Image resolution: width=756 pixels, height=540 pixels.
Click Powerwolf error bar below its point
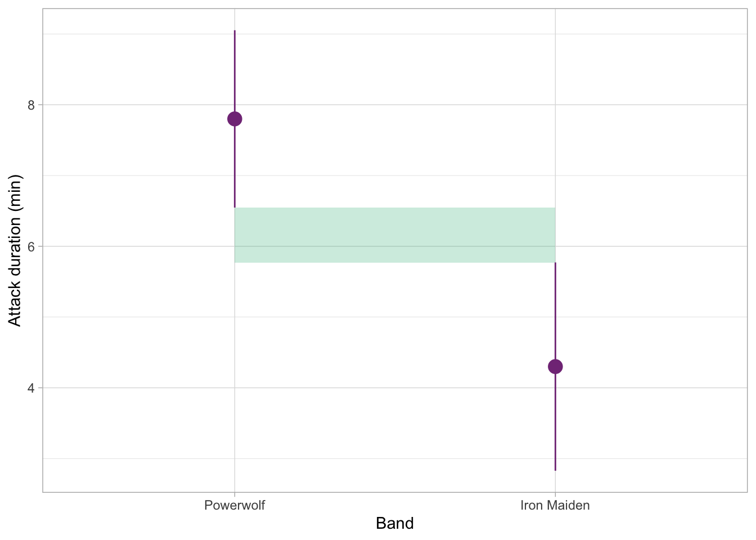point(235,169)
